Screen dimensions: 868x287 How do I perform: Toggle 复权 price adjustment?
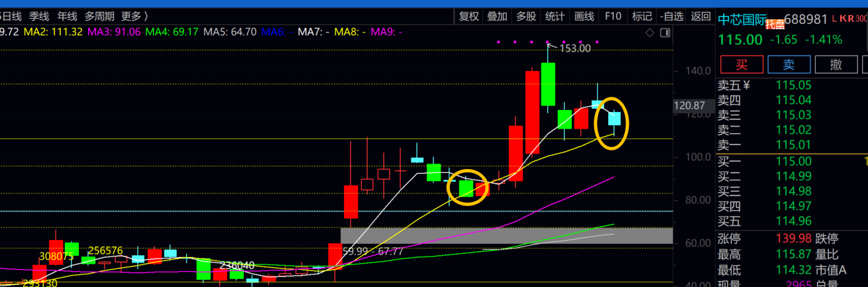pyautogui.click(x=469, y=17)
